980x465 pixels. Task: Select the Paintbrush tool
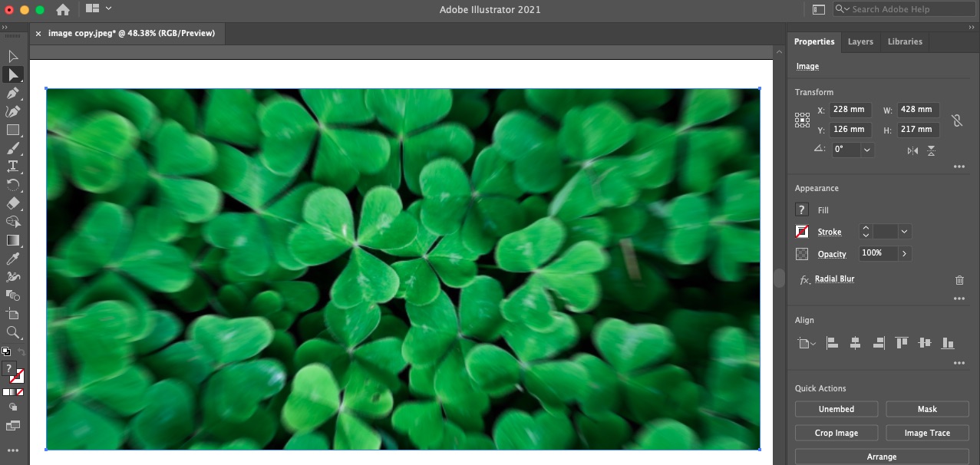point(13,149)
